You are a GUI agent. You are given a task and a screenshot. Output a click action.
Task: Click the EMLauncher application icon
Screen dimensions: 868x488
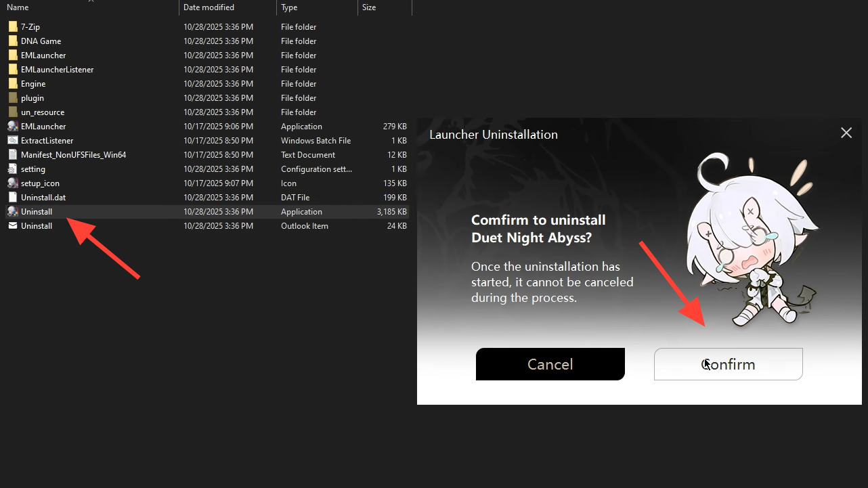pyautogui.click(x=12, y=127)
